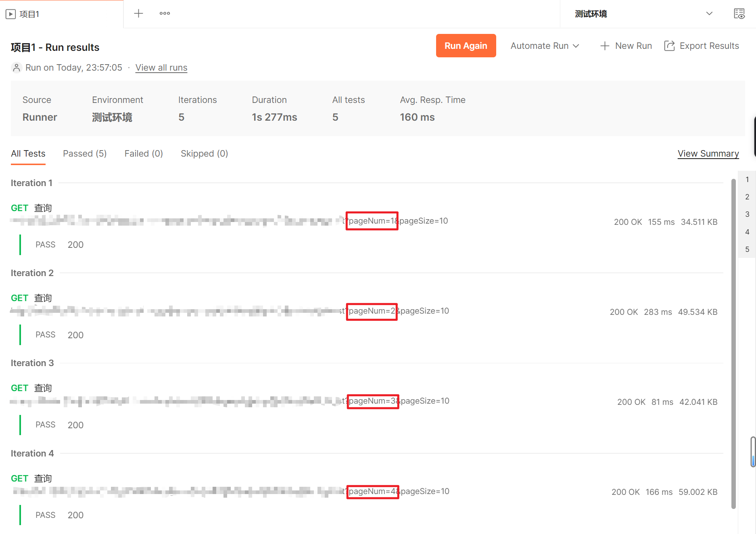Viewport: 756px width, 534px height.
Task: Open the Iteration 2 GET 查询 request
Action: tap(31, 298)
